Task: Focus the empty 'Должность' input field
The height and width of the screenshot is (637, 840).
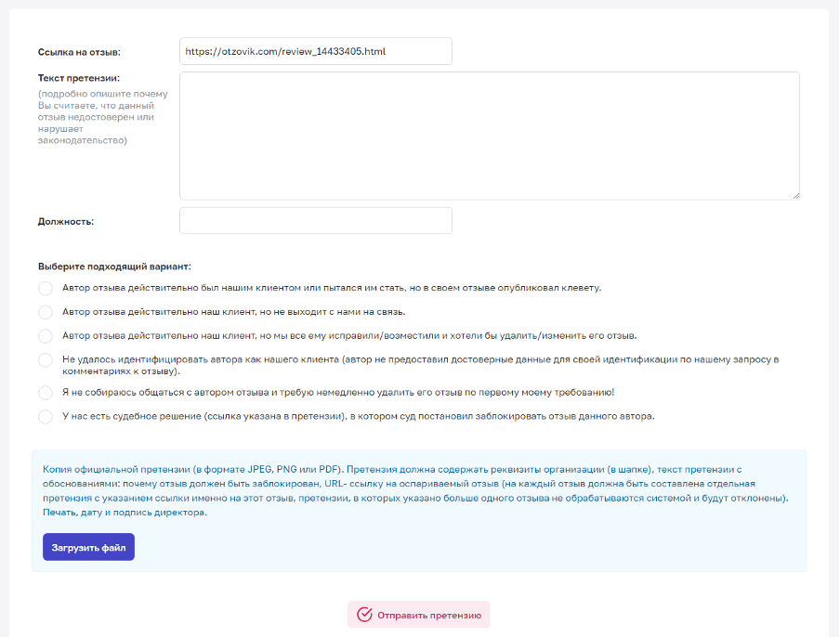Action: pos(315,221)
